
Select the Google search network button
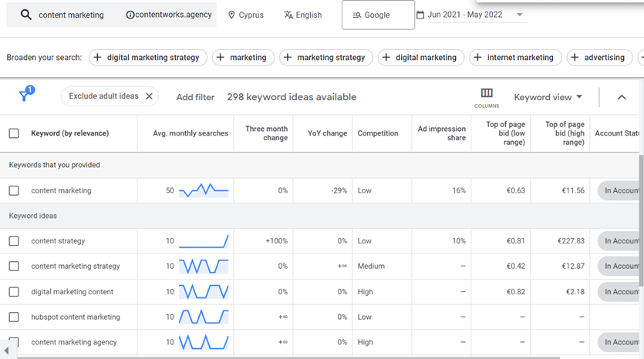378,15
